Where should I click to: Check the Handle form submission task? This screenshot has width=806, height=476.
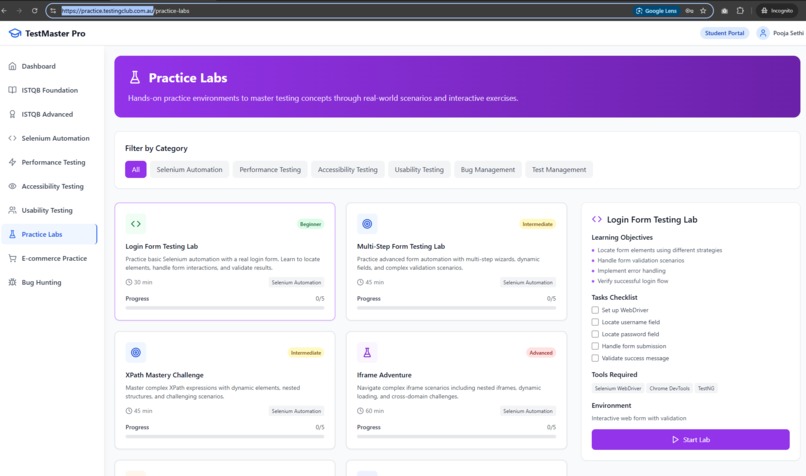[595, 346]
